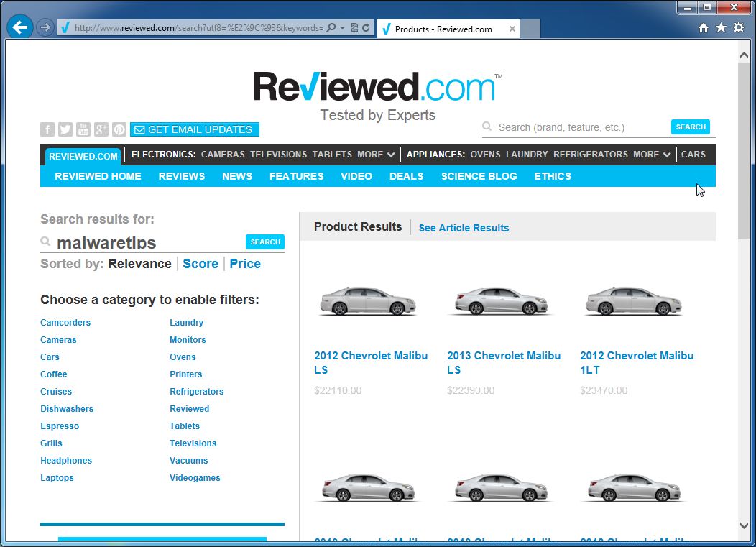Choose Laundry category filter
The width and height of the screenshot is (756, 547).
tap(187, 322)
